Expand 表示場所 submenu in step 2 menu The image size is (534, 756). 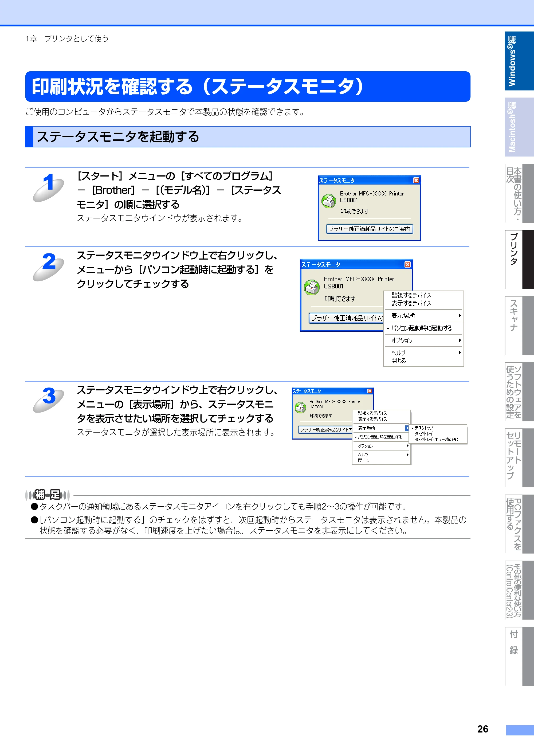pos(423,315)
